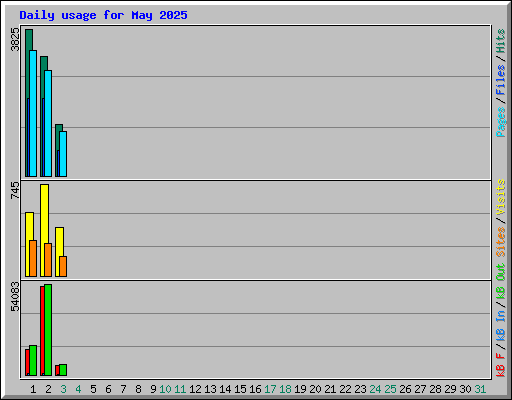Click the Hits legend label
This screenshot has width=512, height=400.
(500, 41)
